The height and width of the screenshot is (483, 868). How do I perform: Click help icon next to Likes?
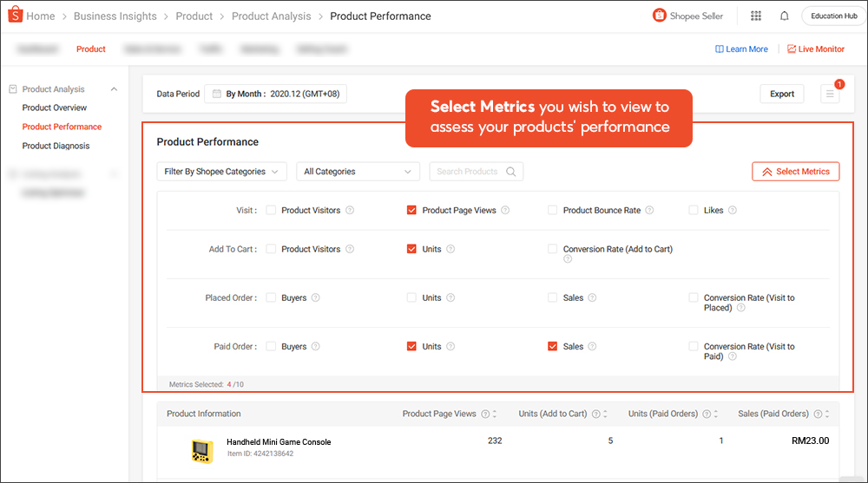(x=733, y=210)
